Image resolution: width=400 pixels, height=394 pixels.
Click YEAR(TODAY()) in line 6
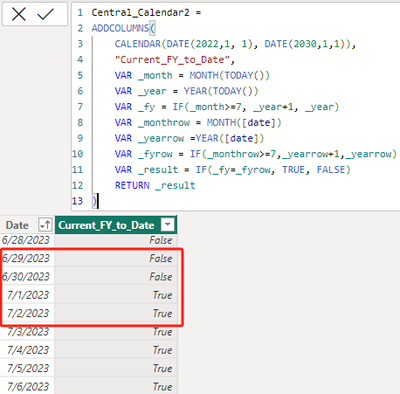221,91
